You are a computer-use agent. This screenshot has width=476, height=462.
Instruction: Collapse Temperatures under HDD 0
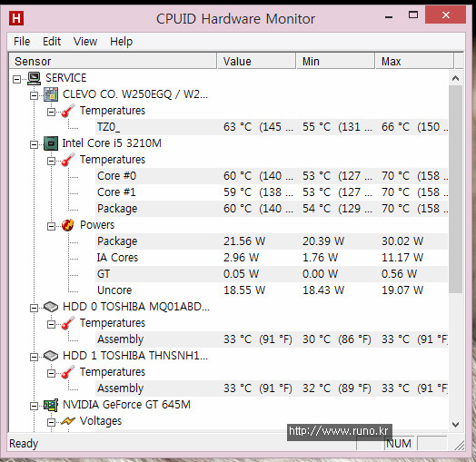pyautogui.click(x=51, y=324)
